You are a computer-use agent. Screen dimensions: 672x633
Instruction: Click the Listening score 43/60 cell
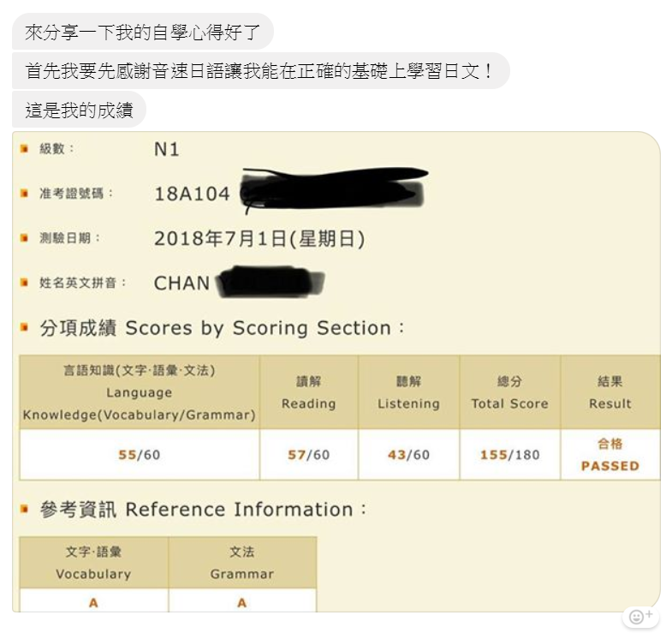[408, 455]
